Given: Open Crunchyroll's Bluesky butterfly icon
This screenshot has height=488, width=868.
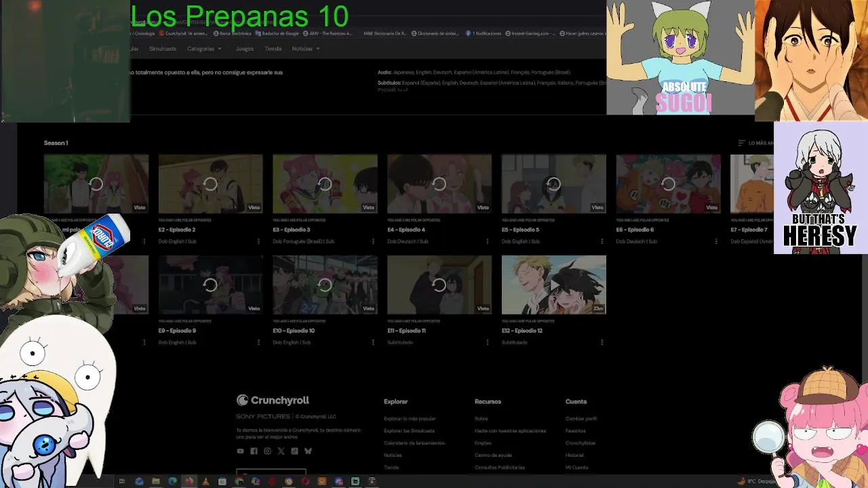Looking at the screenshot, I should tap(308, 451).
